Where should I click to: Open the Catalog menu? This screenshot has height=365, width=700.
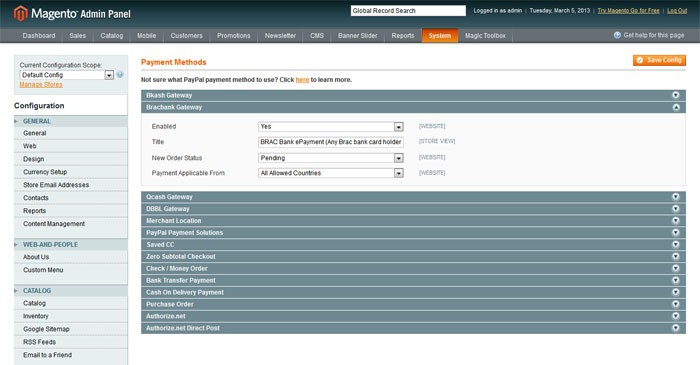tap(112, 36)
